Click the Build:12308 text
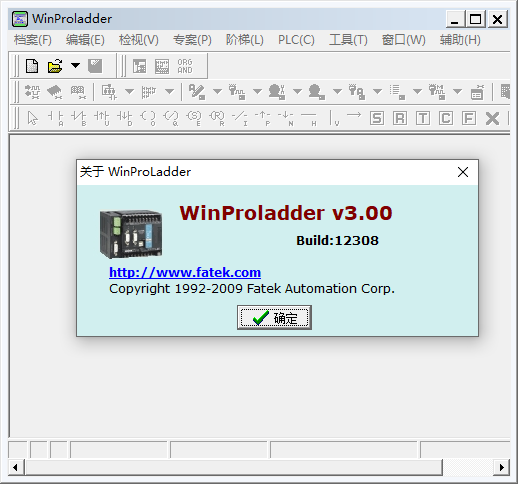 (337, 240)
